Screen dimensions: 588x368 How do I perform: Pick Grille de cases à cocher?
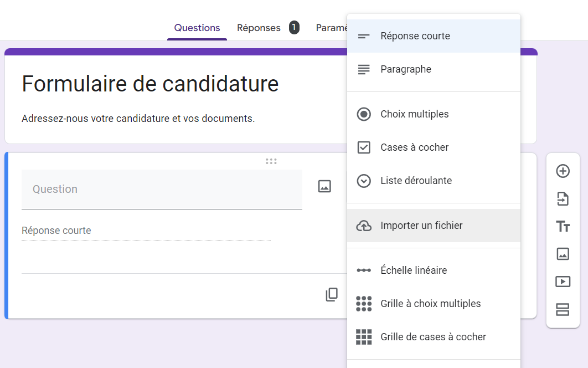tap(433, 337)
